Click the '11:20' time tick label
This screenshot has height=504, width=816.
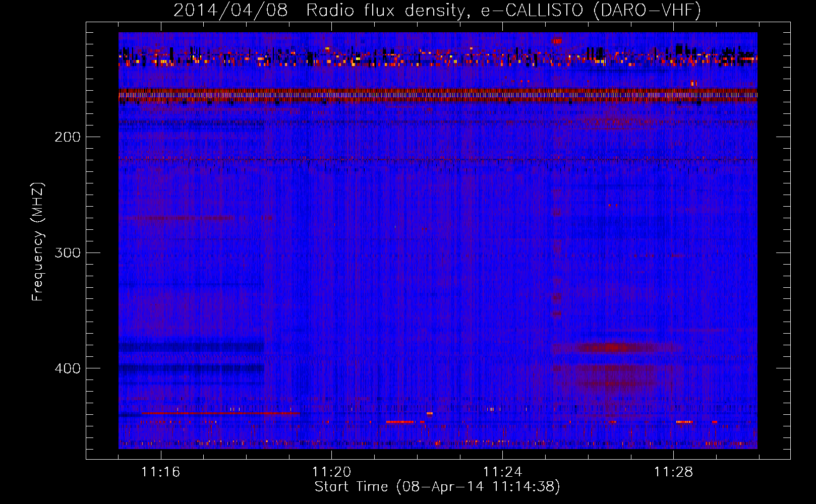click(332, 472)
